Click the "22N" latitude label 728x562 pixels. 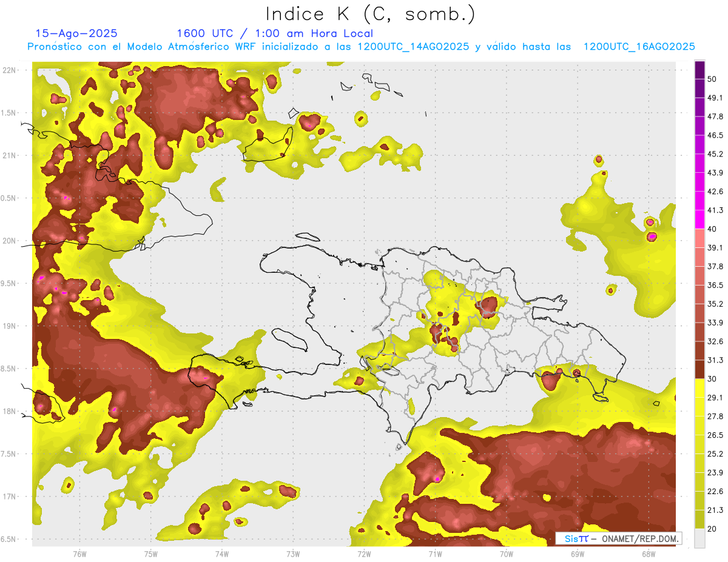coord(9,70)
